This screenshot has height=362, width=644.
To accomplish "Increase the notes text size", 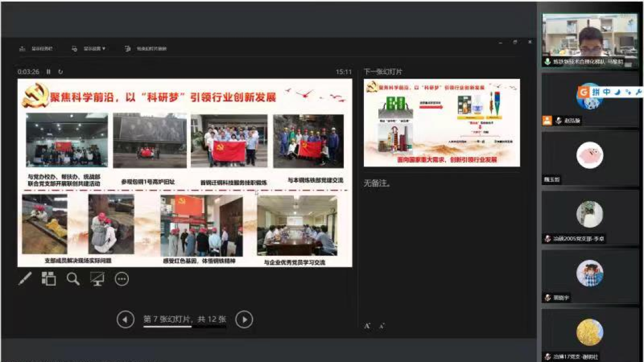I will tap(367, 326).
